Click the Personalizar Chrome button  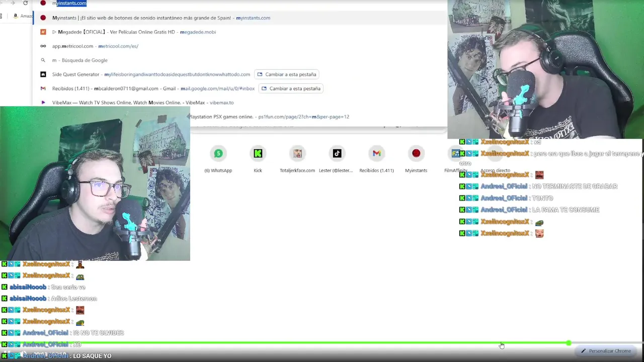tap(606, 351)
